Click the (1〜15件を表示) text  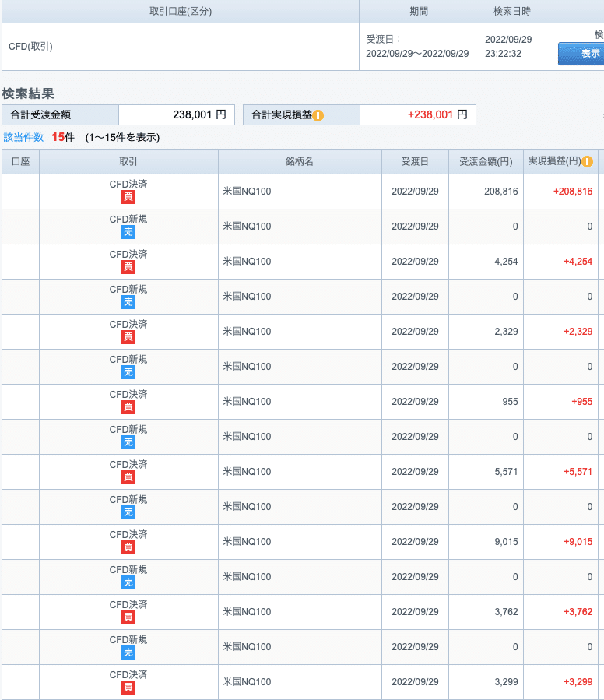(x=122, y=138)
